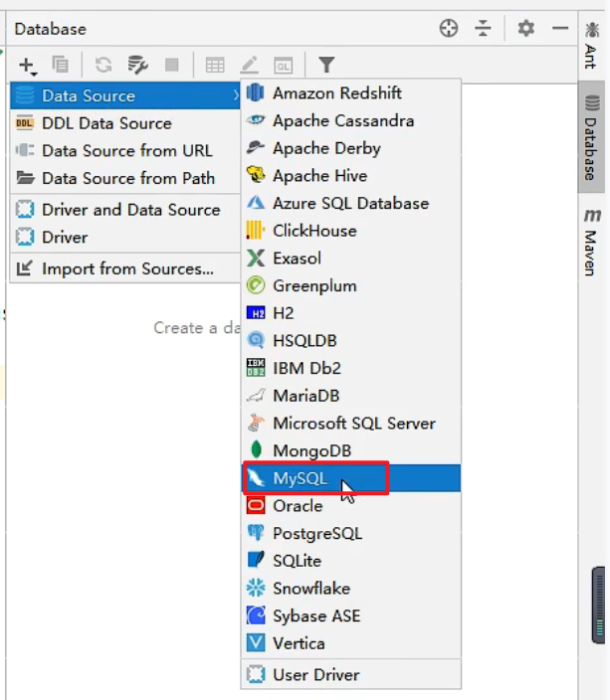610x700 pixels.
Task: Choose PostgreSQL in the submenu
Action: [351, 533]
